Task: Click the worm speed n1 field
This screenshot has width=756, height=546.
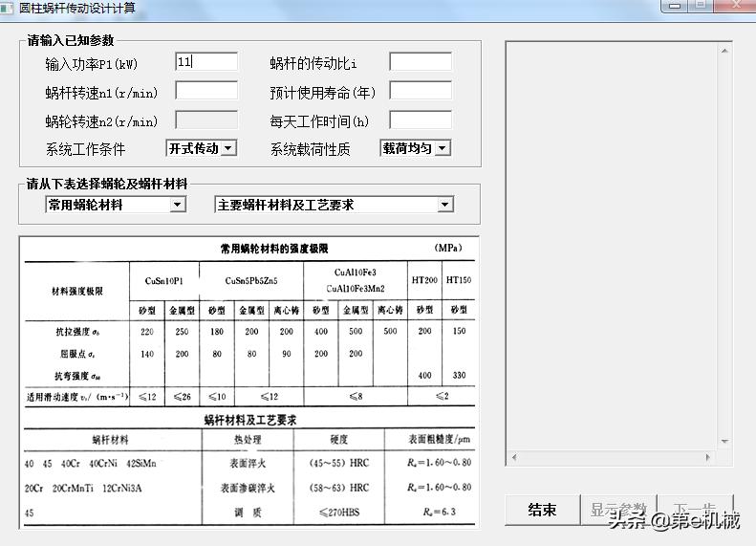Action: coord(206,91)
